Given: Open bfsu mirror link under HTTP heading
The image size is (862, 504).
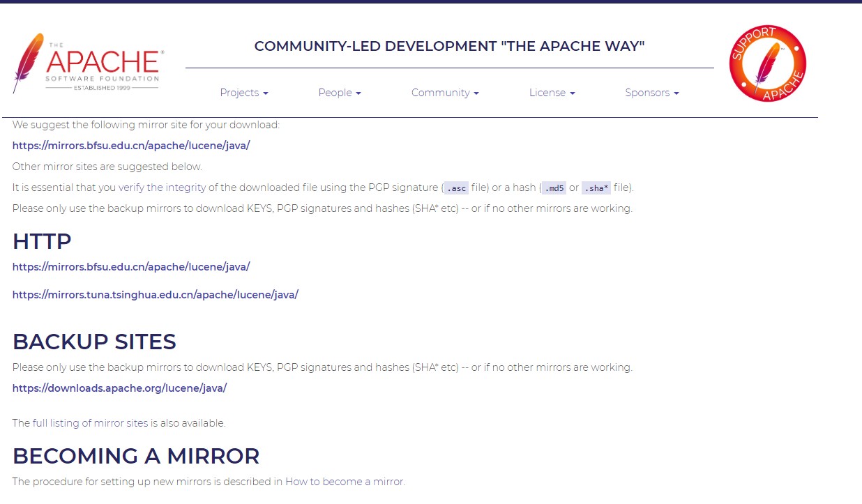Looking at the screenshot, I should tap(131, 267).
